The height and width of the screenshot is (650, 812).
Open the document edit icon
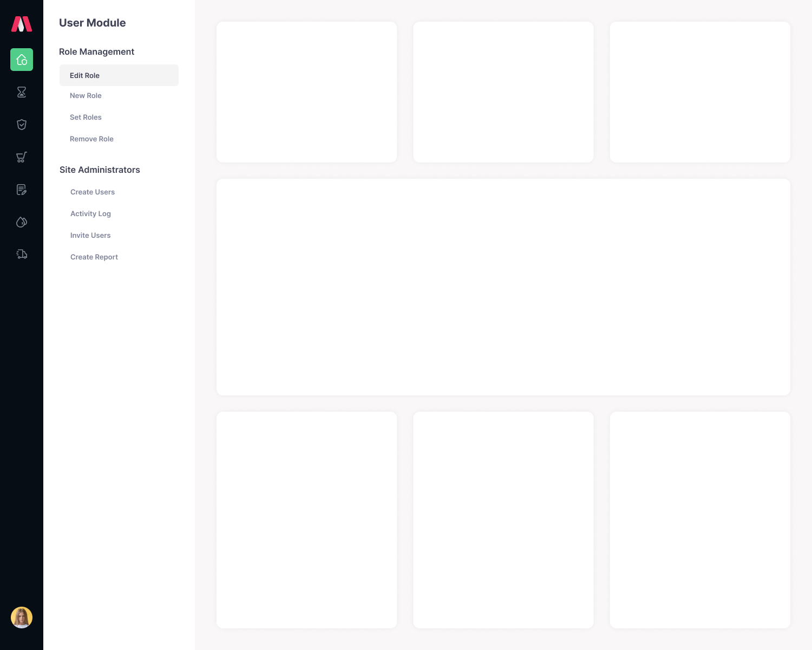pyautogui.click(x=22, y=190)
